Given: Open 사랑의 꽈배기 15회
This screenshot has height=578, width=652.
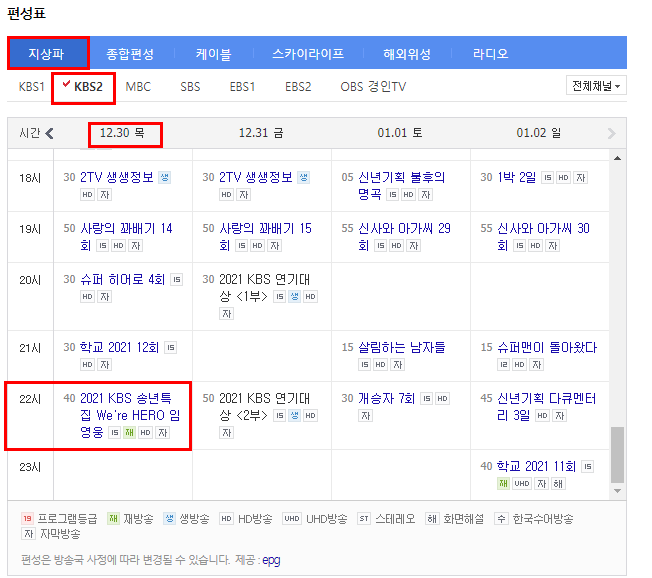Looking at the screenshot, I should [x=265, y=237].
